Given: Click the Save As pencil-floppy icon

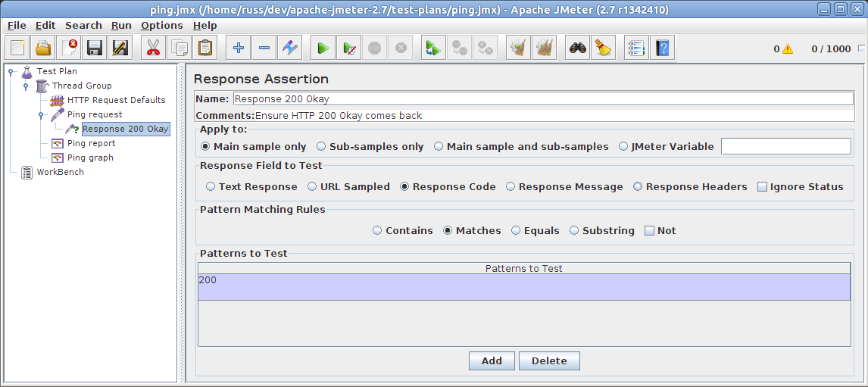Looking at the screenshot, I should (x=120, y=48).
